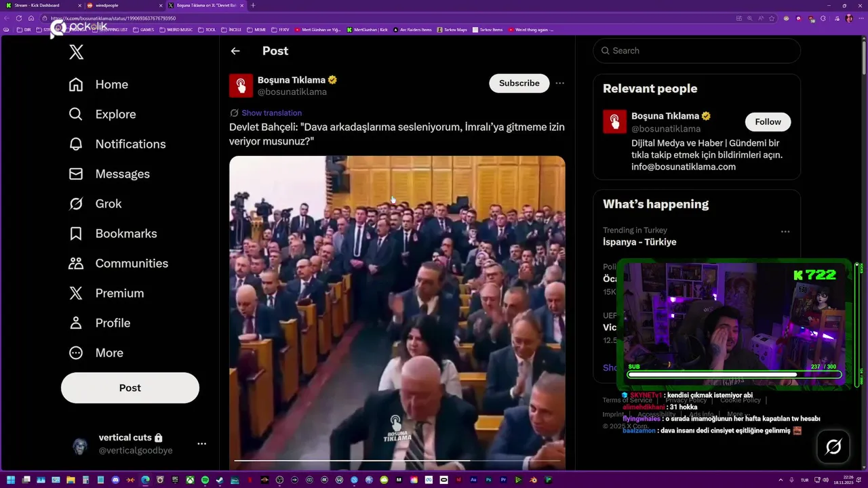Open options for İspanya - Türkiye trend
Screen dimensions: 868x488
tap(785, 231)
